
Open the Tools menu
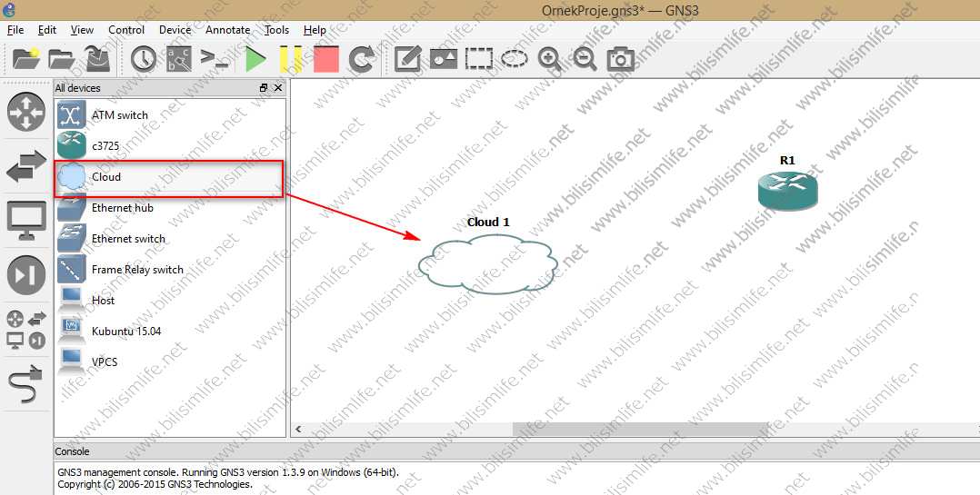pos(276,30)
